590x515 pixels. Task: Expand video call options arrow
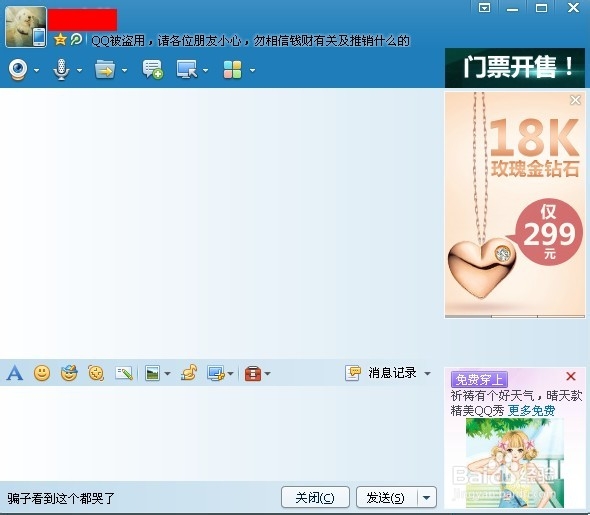(x=36, y=70)
